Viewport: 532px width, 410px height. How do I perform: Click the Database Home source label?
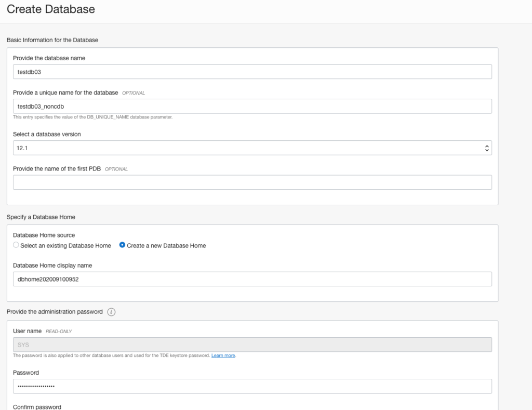coord(44,235)
